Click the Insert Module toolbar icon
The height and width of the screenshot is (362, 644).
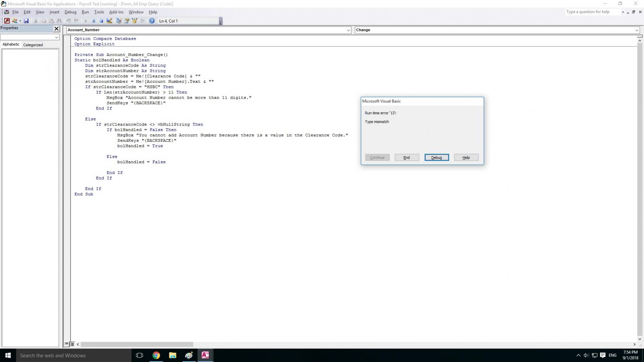15,21
